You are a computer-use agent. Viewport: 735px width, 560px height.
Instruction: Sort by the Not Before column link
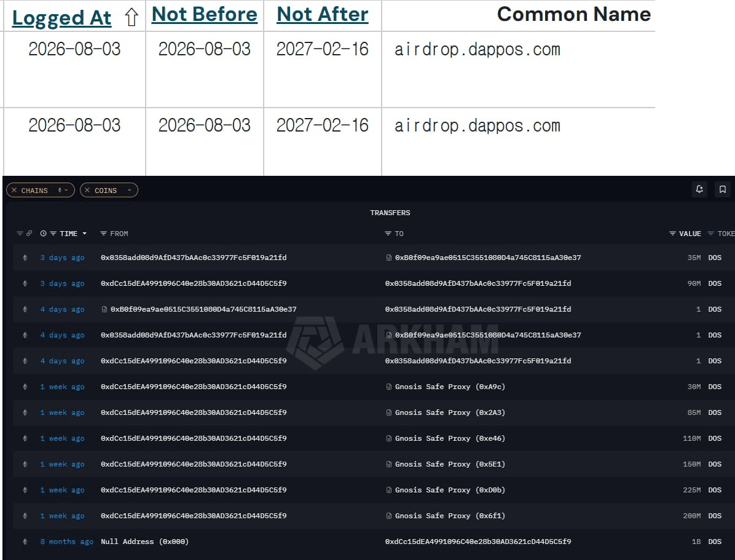pos(205,14)
